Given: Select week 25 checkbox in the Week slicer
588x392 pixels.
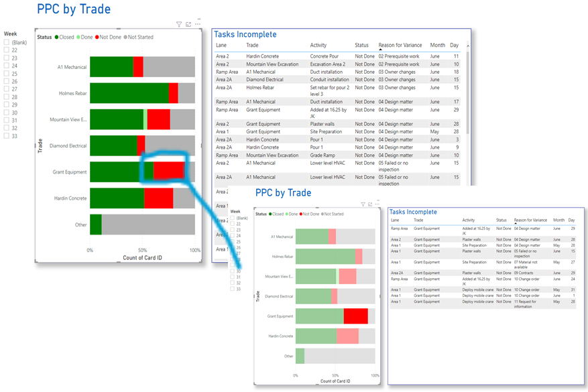Looking at the screenshot, I should (x=6, y=72).
